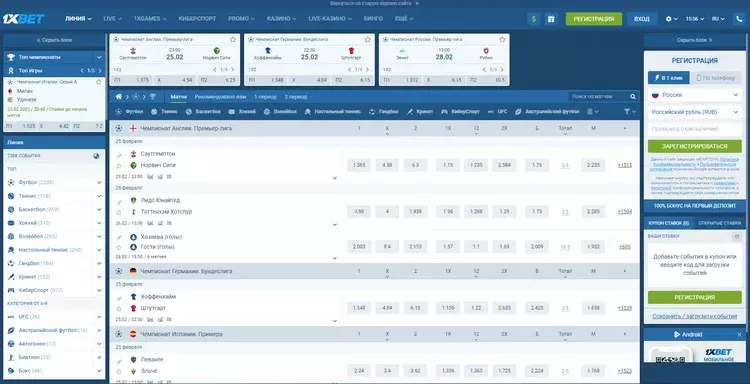This screenshot has width=750, height=384.
Task: Select Баскетбол in the sports filter bar
Action: [x=203, y=111]
